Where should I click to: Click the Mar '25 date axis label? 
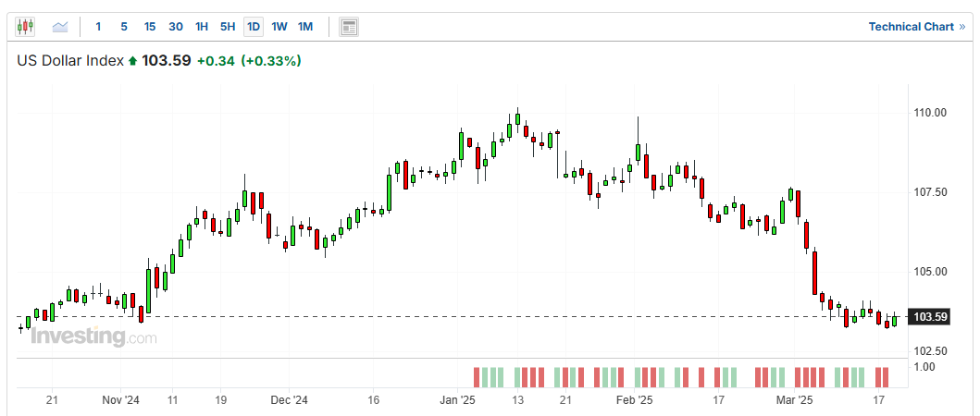click(795, 399)
